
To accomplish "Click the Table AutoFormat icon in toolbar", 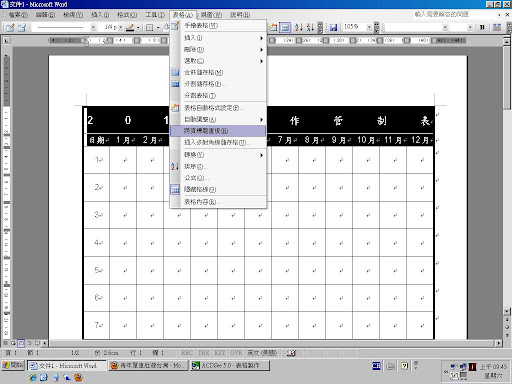I will [x=273, y=27].
